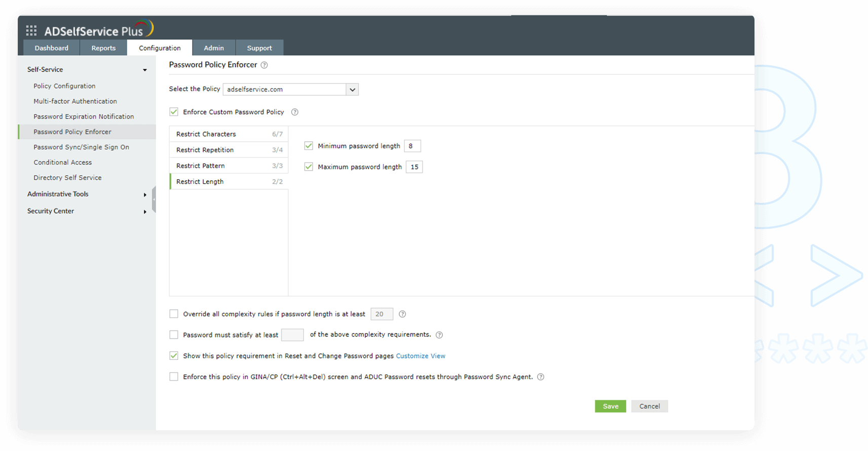Click the ADSelfService Plus logo
The image size is (868, 451).
tap(99, 29)
